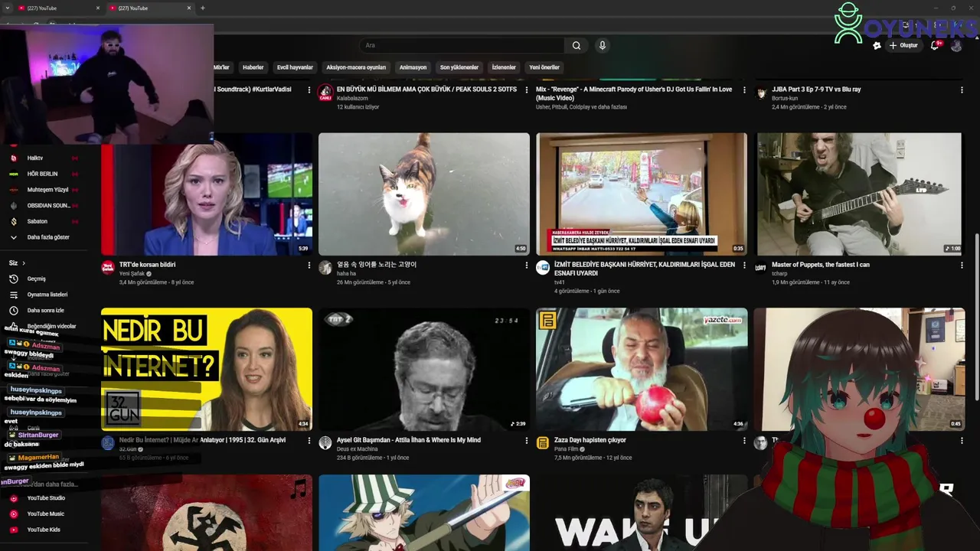Open the account avatar menu
The width and height of the screenshot is (980, 551).
tap(956, 45)
